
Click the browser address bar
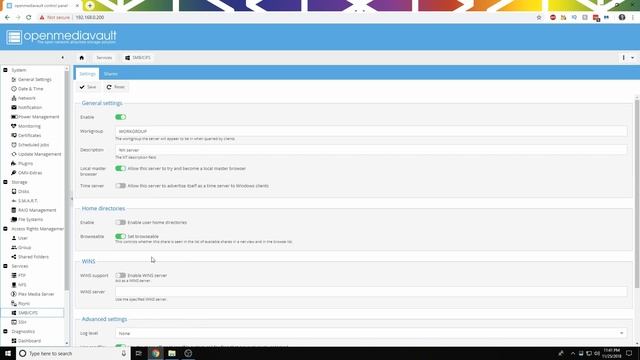(x=286, y=18)
